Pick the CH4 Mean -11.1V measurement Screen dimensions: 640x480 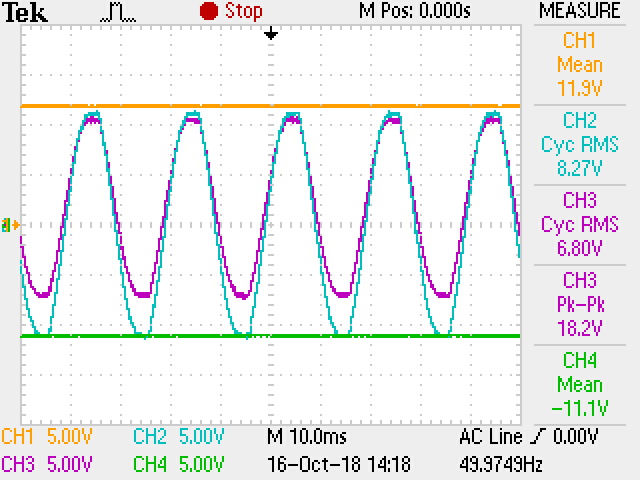(580, 384)
